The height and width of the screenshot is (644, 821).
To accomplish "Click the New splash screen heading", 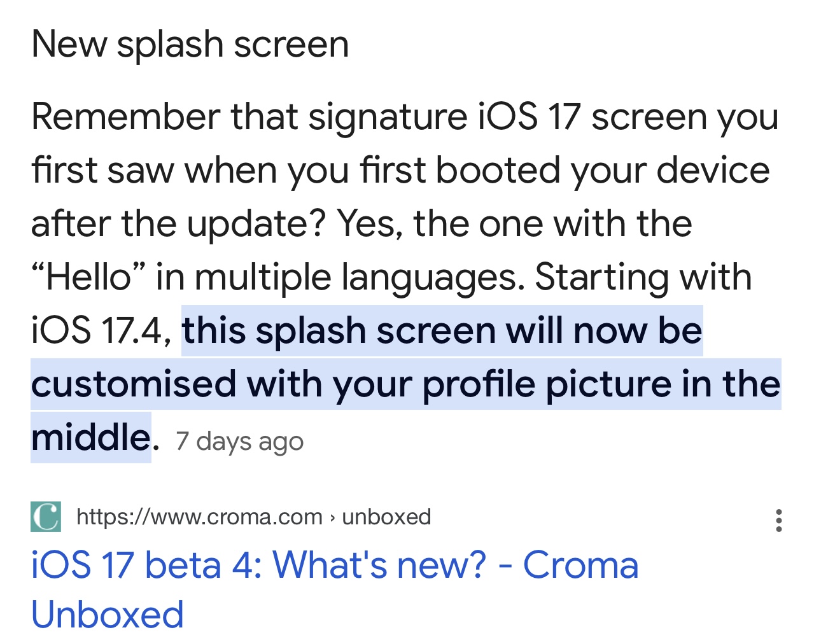I will click(190, 45).
